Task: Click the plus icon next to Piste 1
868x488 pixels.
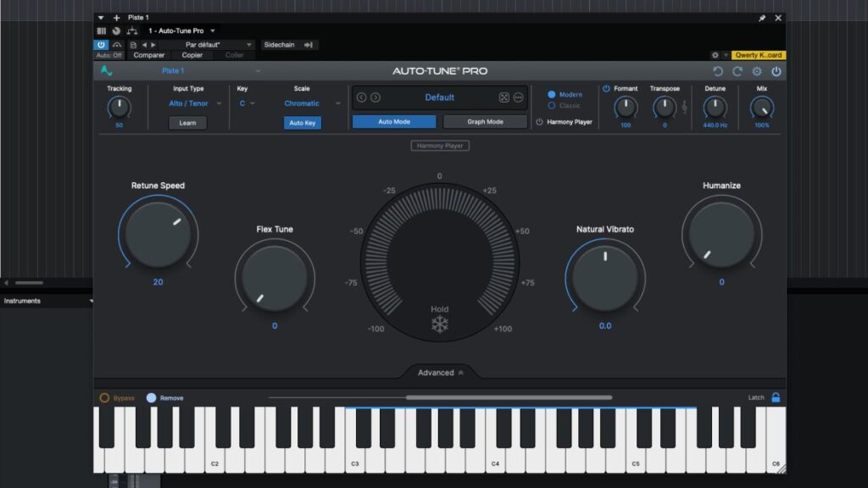Action: pos(116,18)
